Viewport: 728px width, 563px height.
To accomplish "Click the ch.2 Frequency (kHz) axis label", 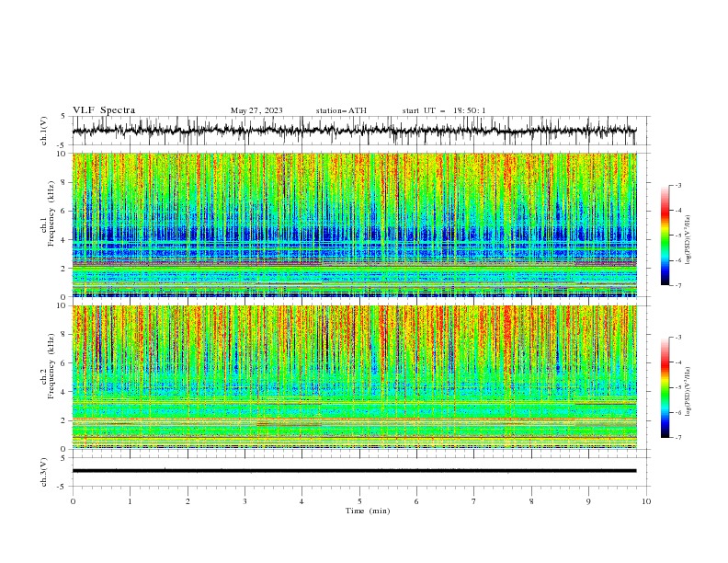I will click(x=48, y=365).
